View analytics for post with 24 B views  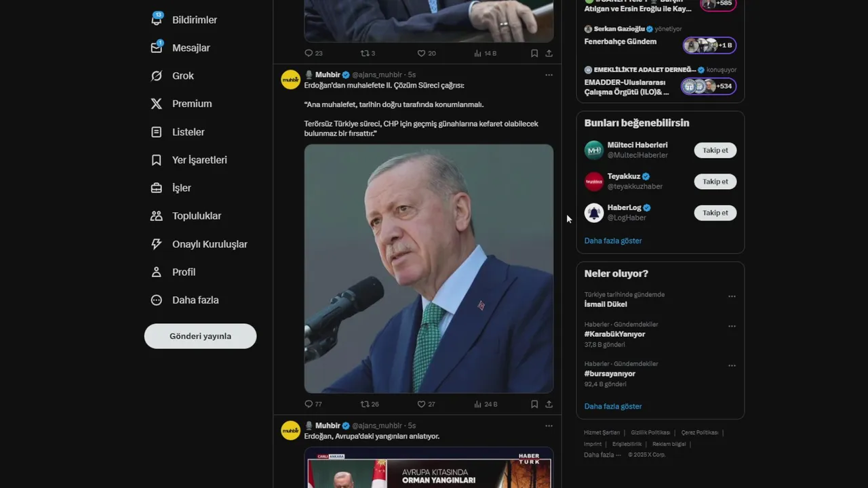(x=486, y=404)
